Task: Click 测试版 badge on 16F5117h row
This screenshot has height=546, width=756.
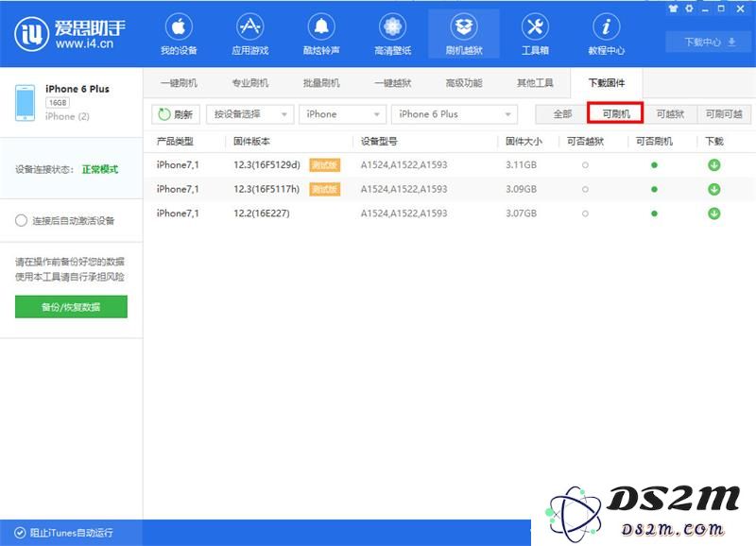Action: 324,189
